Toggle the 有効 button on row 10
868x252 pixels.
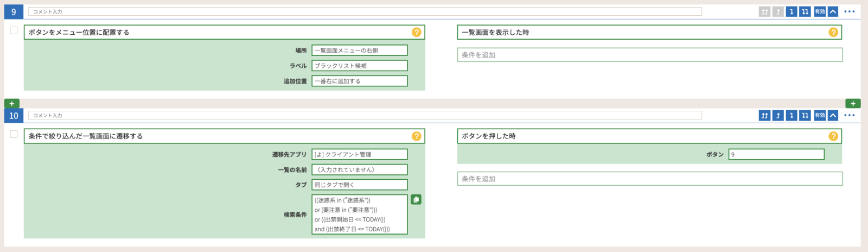pos(819,116)
